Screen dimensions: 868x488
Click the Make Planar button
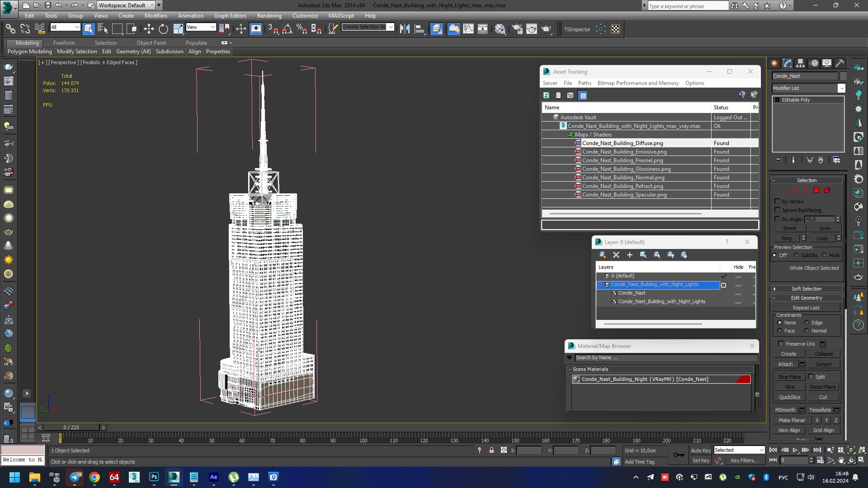[792, 420]
